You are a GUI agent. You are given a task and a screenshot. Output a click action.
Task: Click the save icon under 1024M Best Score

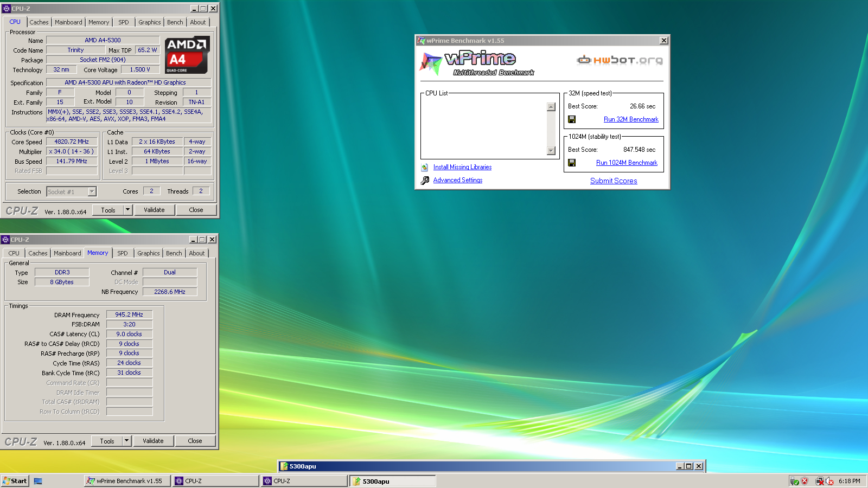click(x=572, y=163)
